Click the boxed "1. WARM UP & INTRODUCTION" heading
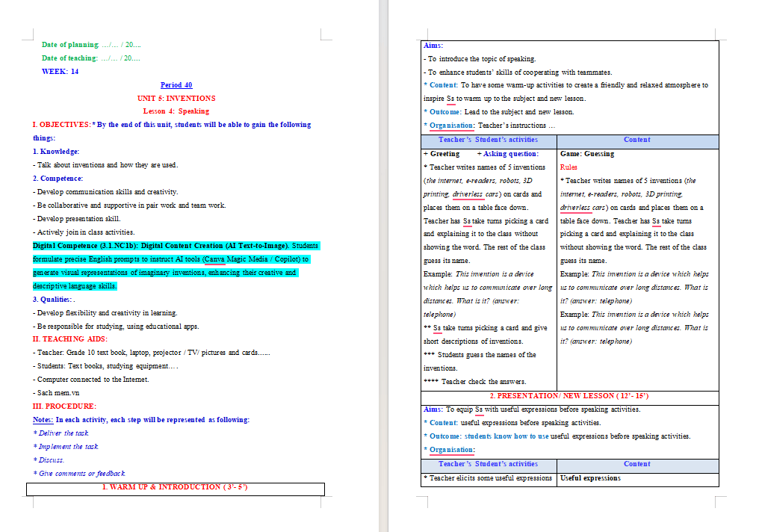759x532 pixels. click(176, 487)
